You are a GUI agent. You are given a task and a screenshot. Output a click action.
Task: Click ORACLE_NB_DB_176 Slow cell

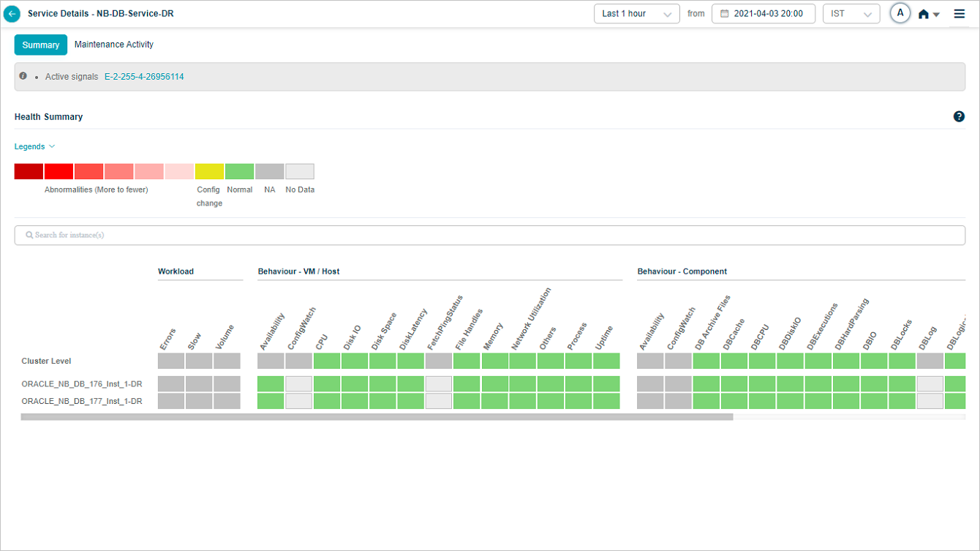pyautogui.click(x=199, y=384)
